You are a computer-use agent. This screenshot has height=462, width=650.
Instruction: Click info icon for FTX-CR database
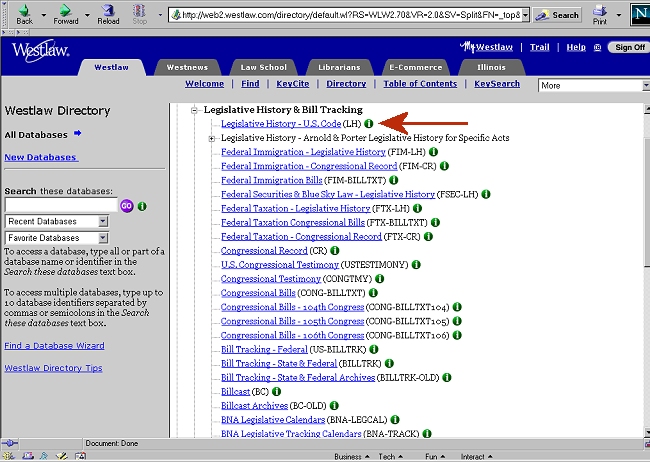click(x=428, y=236)
